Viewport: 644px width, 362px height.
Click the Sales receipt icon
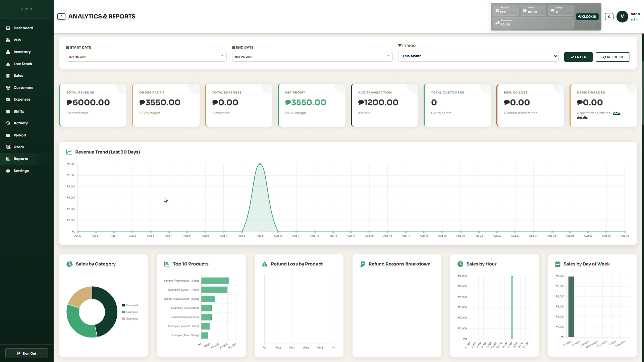[8, 76]
